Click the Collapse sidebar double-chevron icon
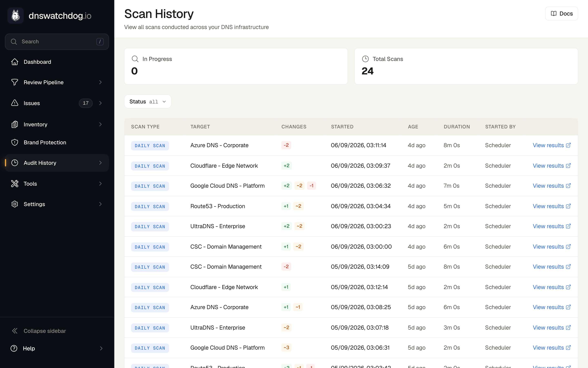The image size is (588, 368). click(14, 331)
